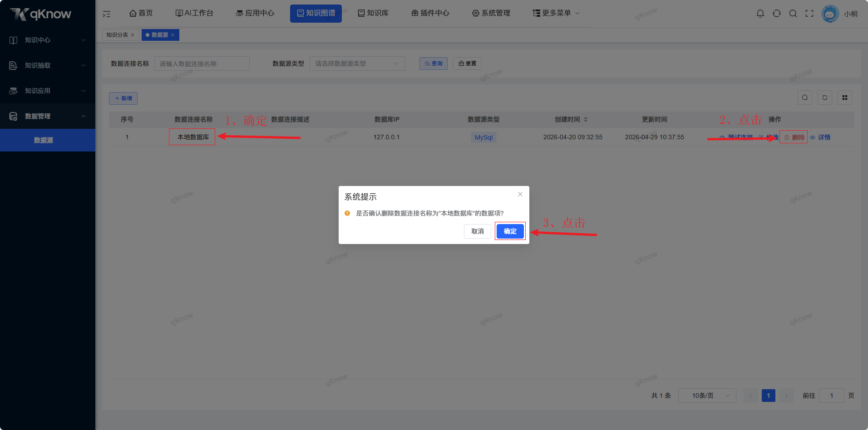Click the user avatar icon

(830, 14)
